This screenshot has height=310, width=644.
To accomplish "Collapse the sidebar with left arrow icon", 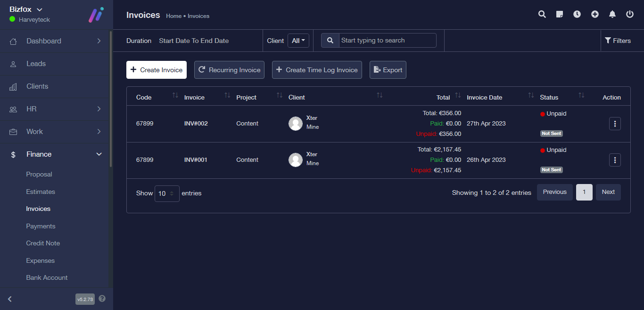I will (x=10, y=299).
